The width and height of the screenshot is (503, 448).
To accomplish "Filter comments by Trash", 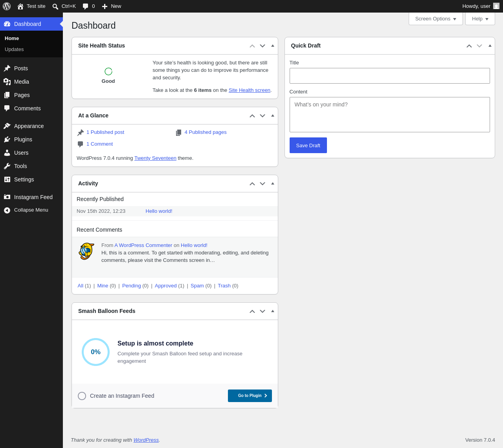I will tap(224, 286).
